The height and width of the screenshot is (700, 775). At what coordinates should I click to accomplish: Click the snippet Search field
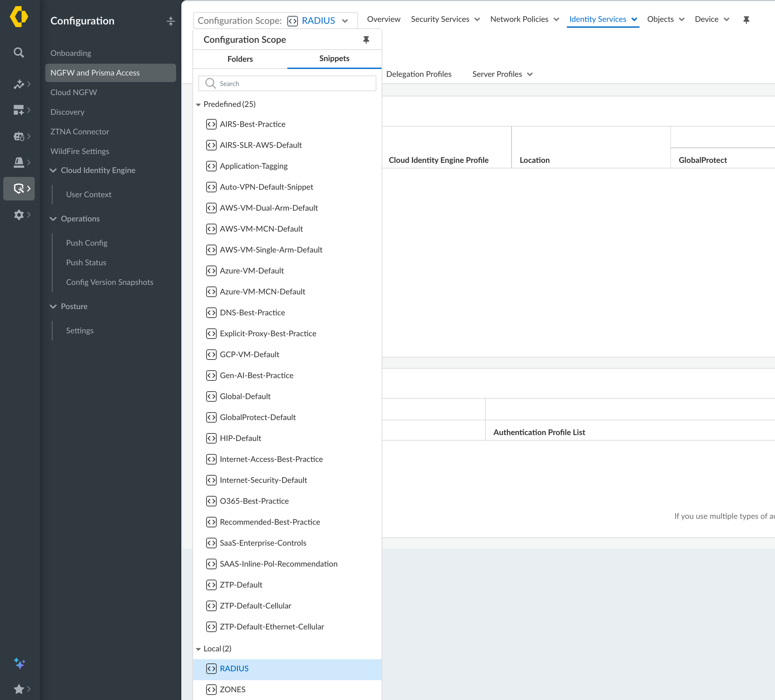click(287, 83)
